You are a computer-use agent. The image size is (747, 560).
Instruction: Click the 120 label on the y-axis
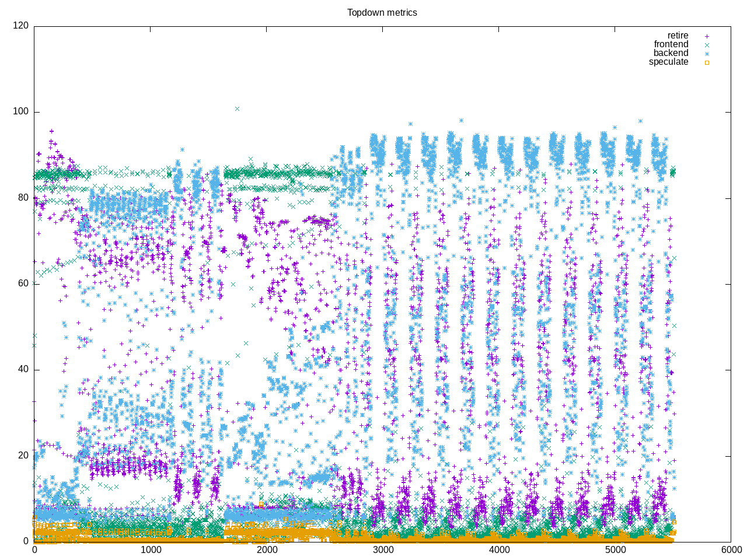[20, 26]
